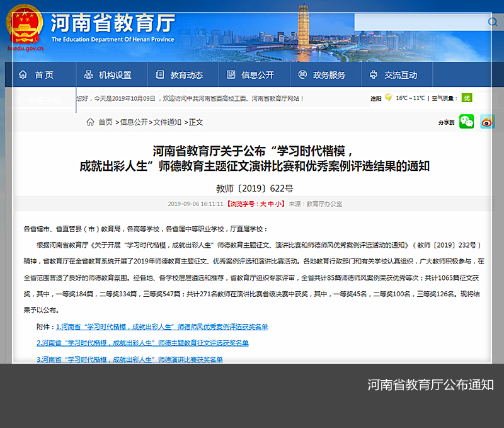The image size is (504, 428).
Task: Share the page via the WeChat icon
Action: 466,122
